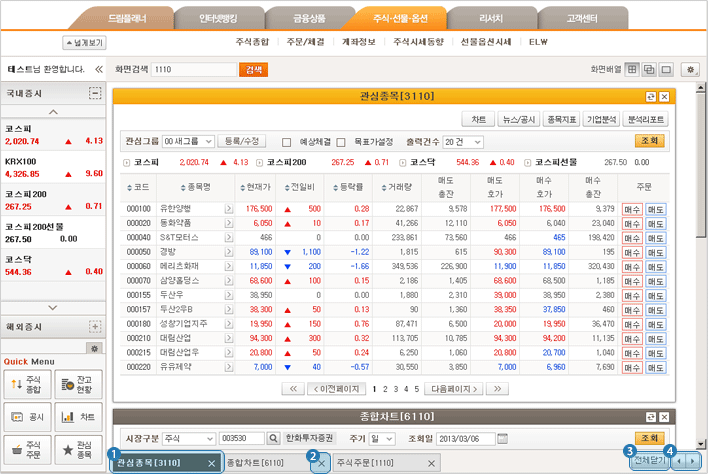
Task: Open the 시장구분 주식 dropdown
Action: (x=188, y=438)
